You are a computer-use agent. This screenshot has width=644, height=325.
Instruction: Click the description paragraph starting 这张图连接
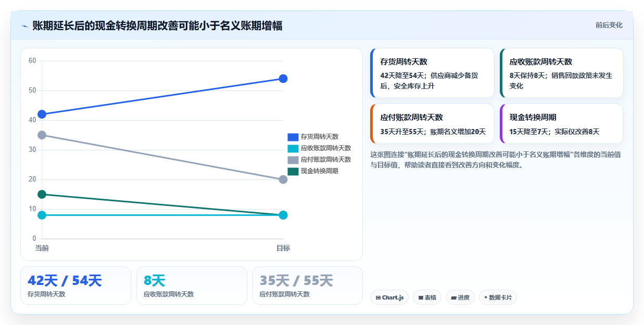(495, 160)
